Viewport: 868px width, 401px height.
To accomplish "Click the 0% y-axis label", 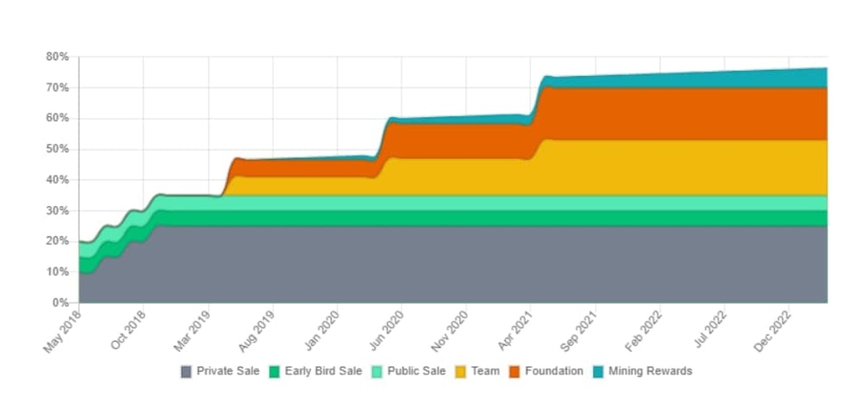I will [x=61, y=303].
